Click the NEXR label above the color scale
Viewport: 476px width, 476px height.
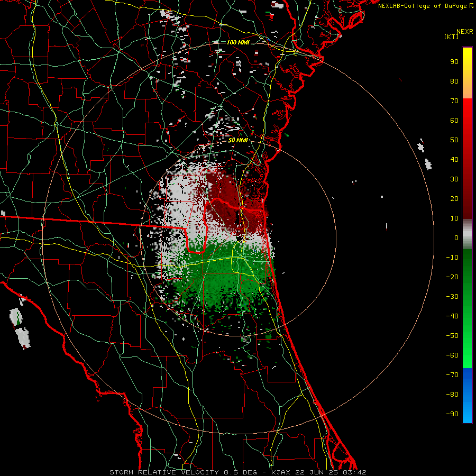click(x=465, y=32)
